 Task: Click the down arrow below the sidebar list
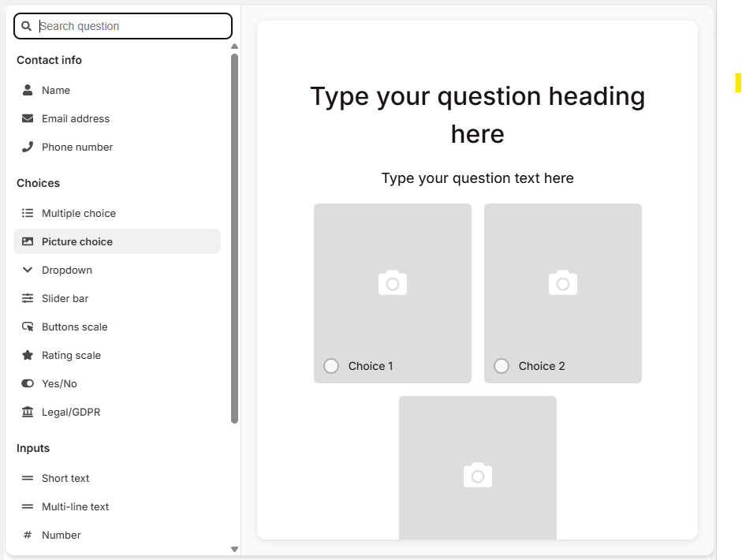(234, 548)
